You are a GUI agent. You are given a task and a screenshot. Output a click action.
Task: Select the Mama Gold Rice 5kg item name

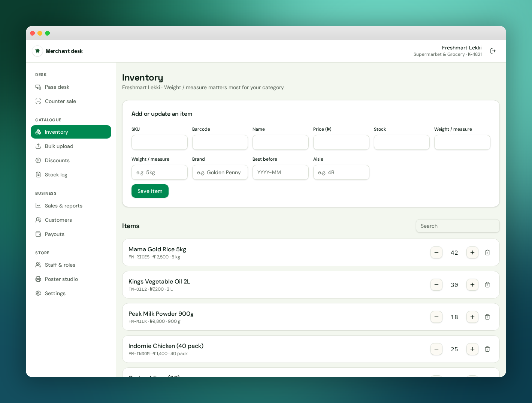[x=157, y=249]
